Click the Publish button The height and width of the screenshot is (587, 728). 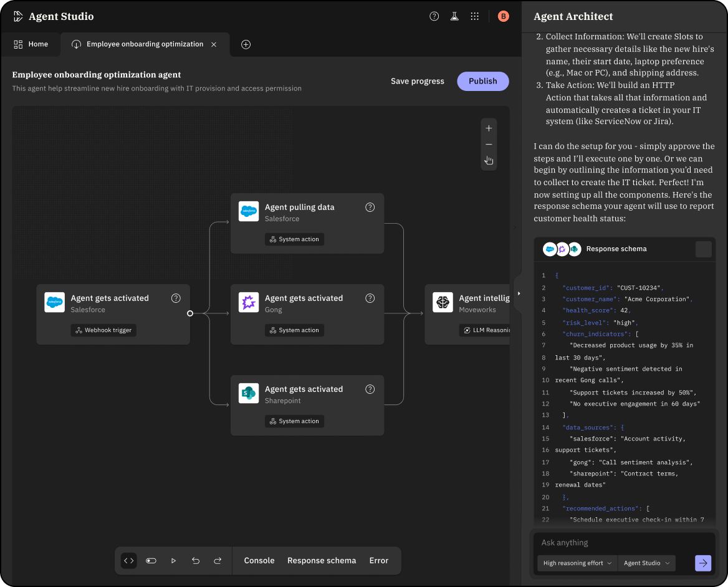pyautogui.click(x=483, y=81)
